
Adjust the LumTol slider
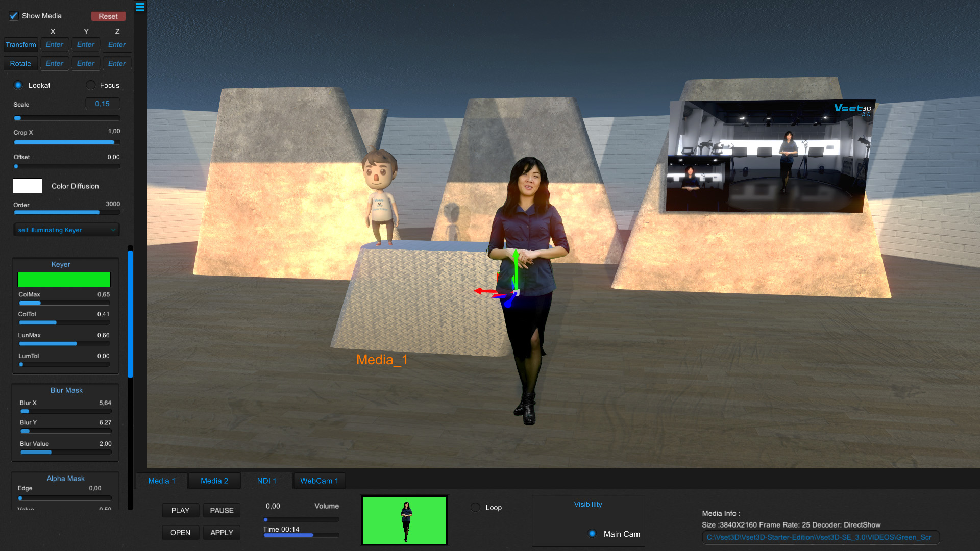64,365
